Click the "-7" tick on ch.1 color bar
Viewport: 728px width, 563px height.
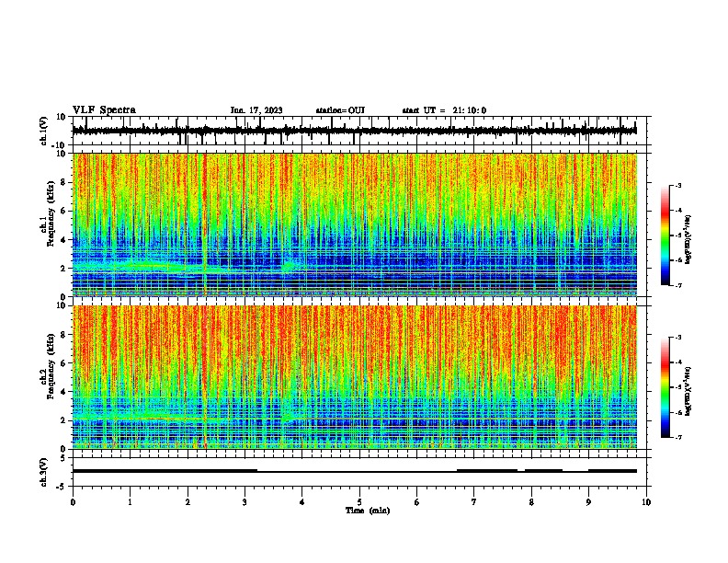click(x=677, y=285)
